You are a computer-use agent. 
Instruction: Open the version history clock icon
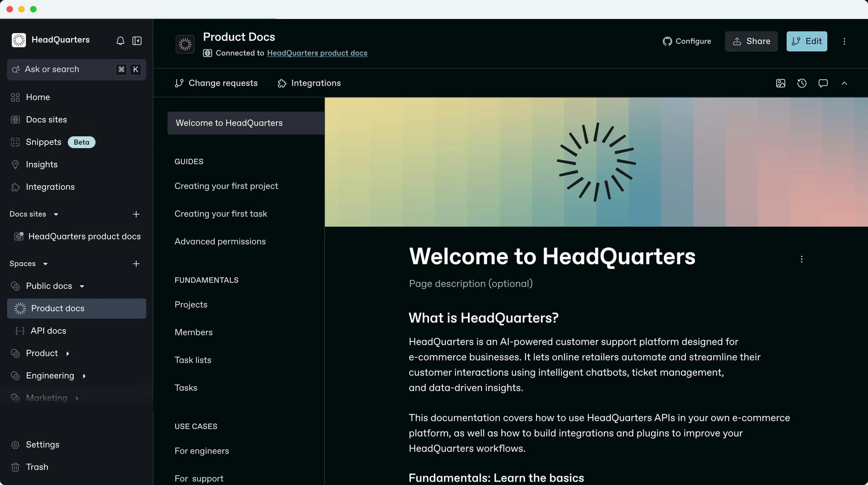coord(801,83)
